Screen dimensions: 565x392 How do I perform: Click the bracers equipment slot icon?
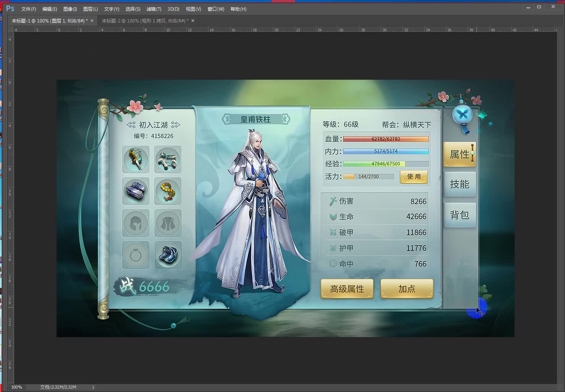point(168,159)
